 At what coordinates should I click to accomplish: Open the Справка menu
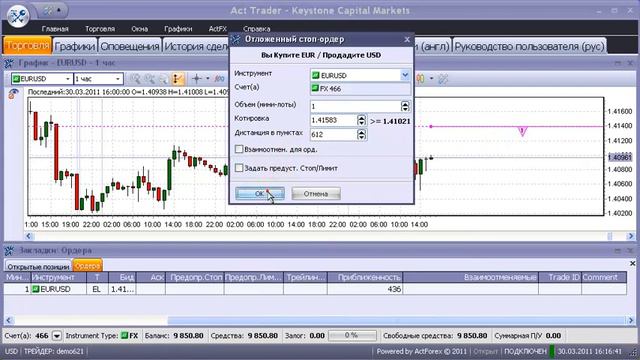click(256, 29)
